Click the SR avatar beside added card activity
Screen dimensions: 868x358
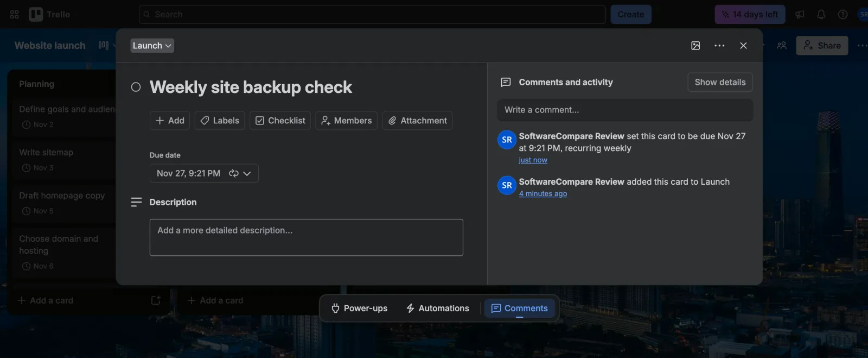[x=507, y=185]
